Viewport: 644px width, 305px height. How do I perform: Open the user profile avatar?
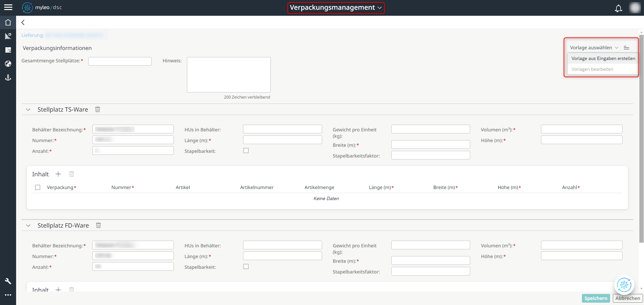(635, 8)
